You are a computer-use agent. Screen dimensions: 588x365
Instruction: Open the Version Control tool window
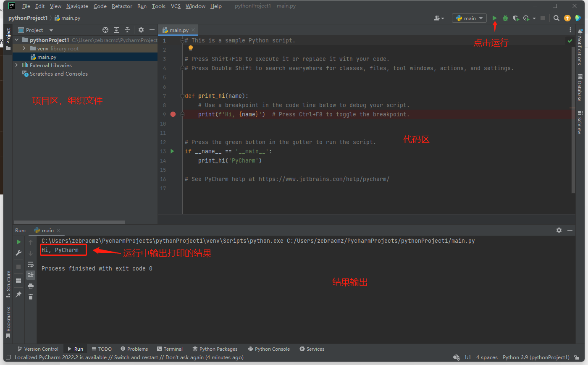(x=38, y=349)
